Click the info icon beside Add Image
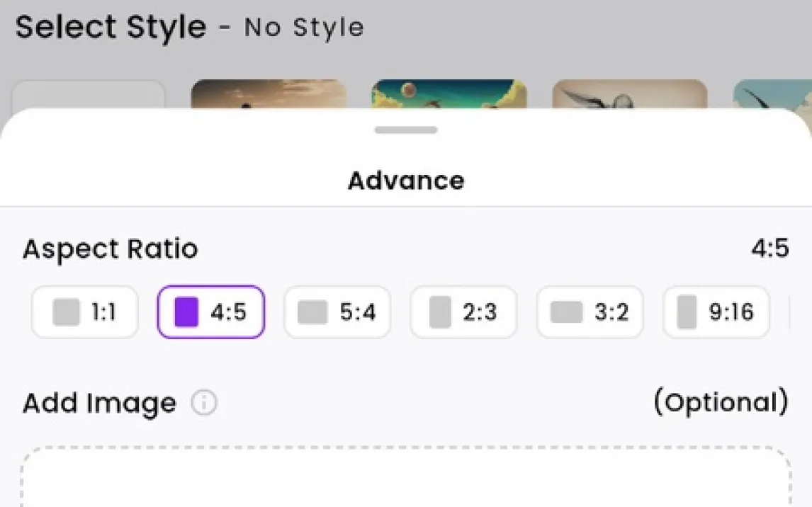Viewport: 812px width, 507px height. point(204,404)
